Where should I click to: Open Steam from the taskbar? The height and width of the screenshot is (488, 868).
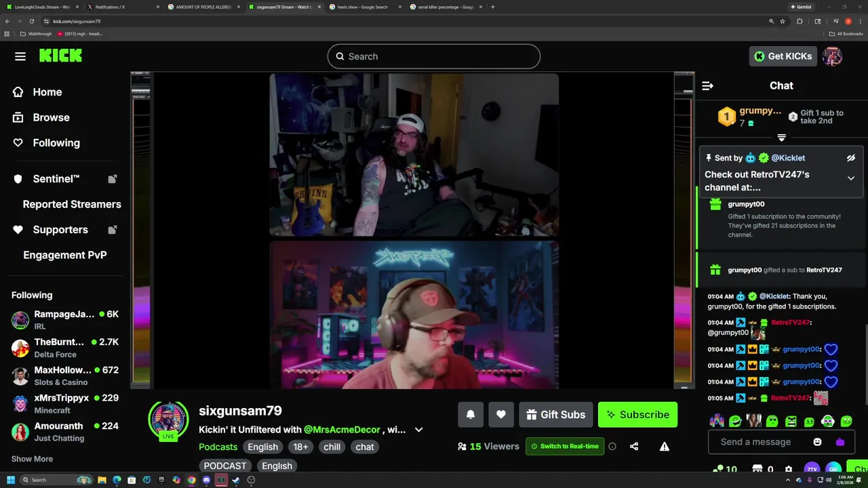coord(236,480)
